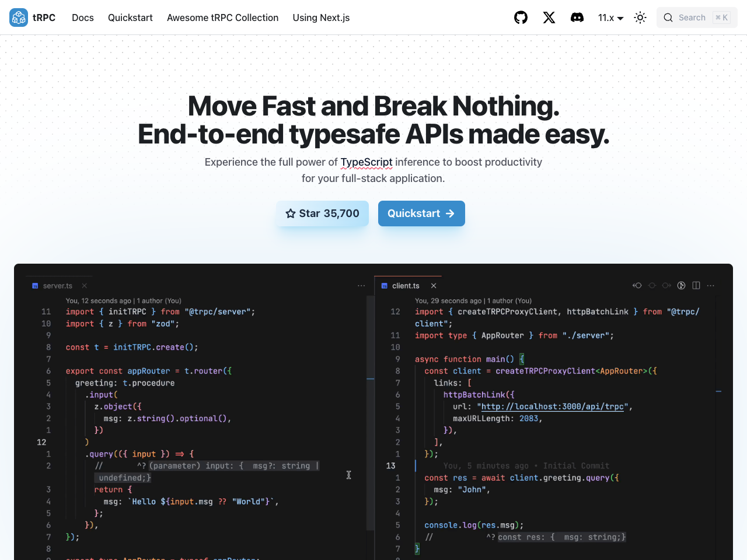Toggle light/dark theme sun icon

640,17
